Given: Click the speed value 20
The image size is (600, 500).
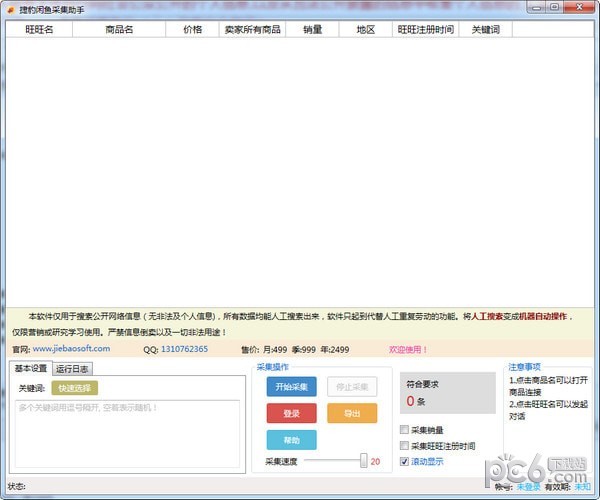Looking at the screenshot, I should click(375, 461).
